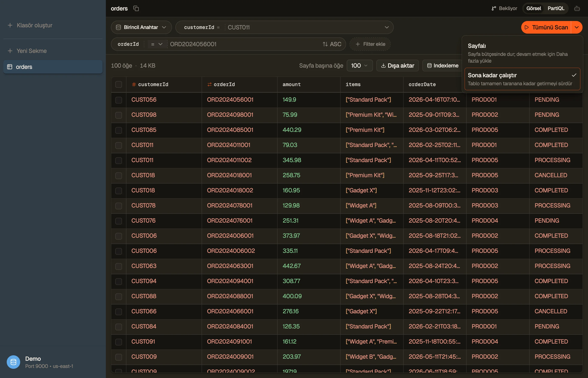Viewport: 588px width, 378px height.
Task: Click the branch icon beside Bekliyor
Action: 494,8
